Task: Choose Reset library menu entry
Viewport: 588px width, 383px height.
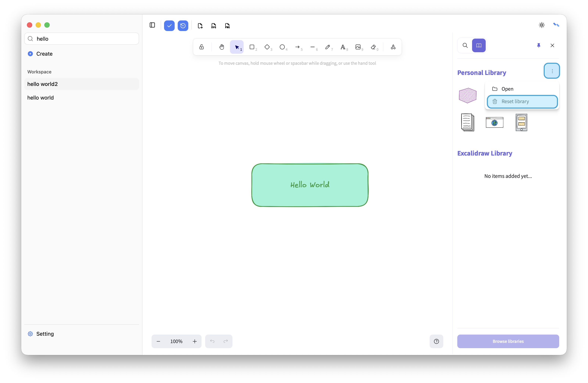Action: pos(522,101)
